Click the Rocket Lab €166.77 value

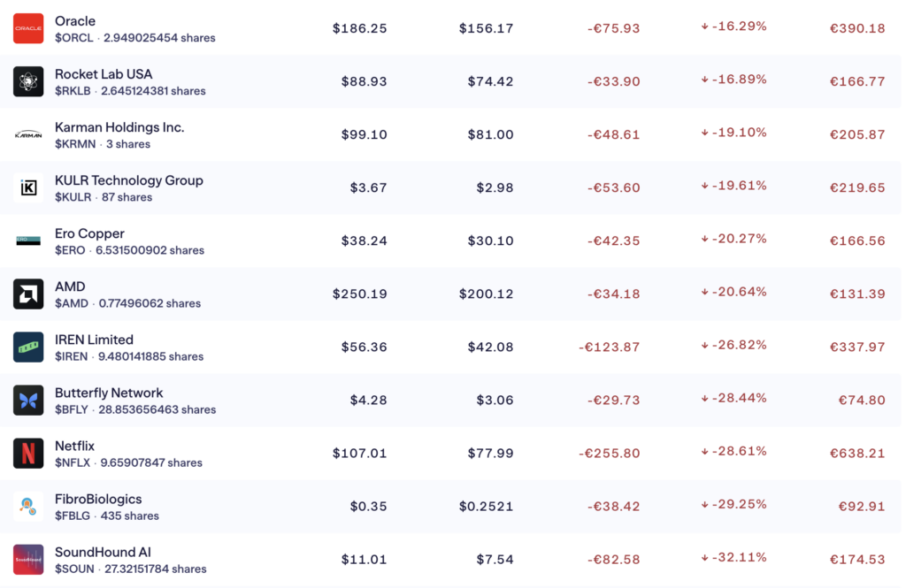click(x=856, y=81)
